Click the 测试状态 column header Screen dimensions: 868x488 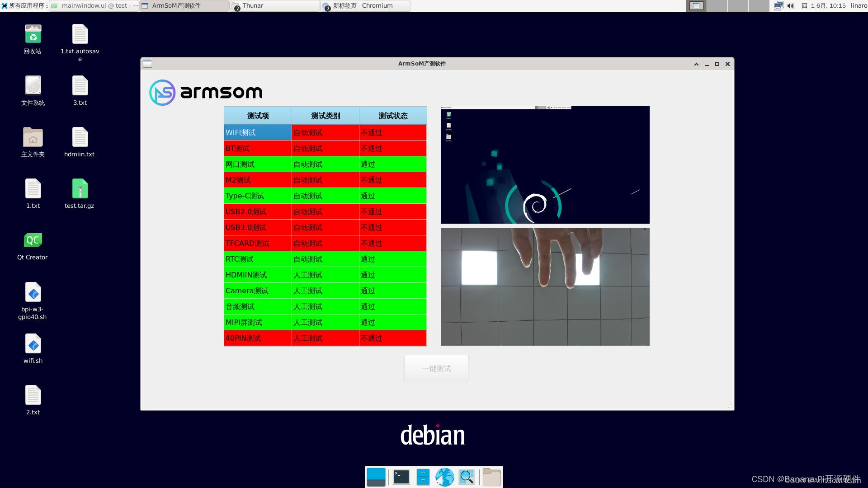point(392,116)
